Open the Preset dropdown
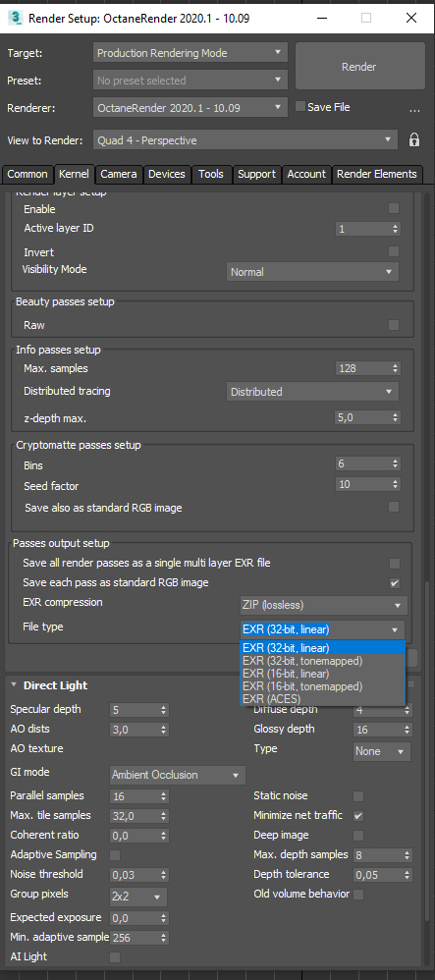Screen dimensions: 435x980 [190, 80]
